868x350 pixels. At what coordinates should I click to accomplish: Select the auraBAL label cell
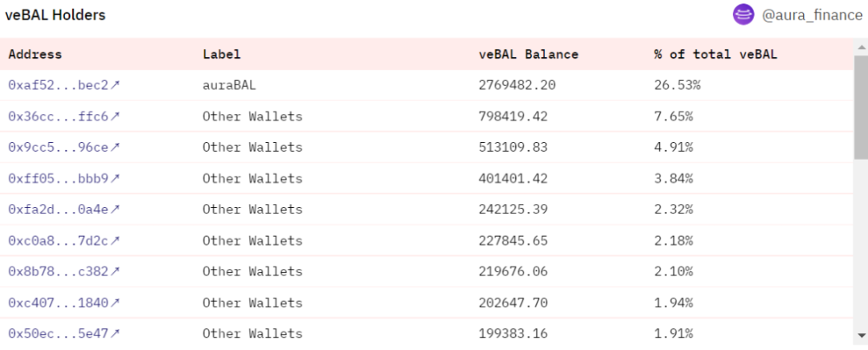tap(229, 85)
